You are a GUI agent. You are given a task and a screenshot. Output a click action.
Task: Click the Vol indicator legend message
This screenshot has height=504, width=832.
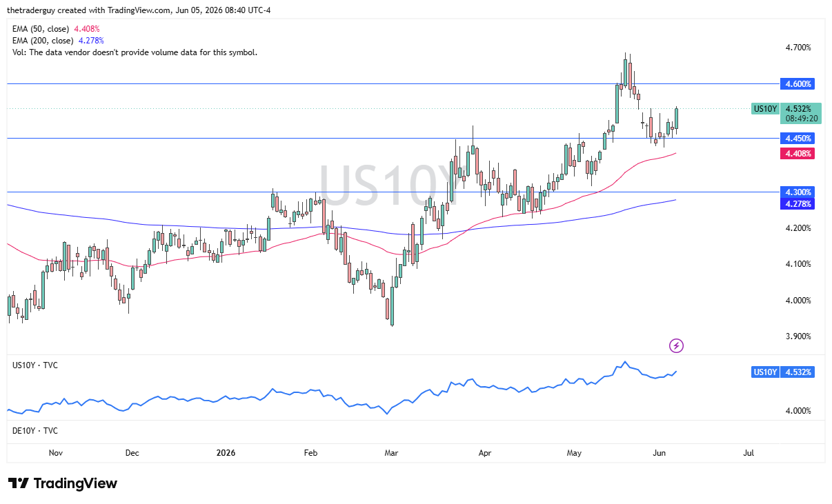pos(135,52)
